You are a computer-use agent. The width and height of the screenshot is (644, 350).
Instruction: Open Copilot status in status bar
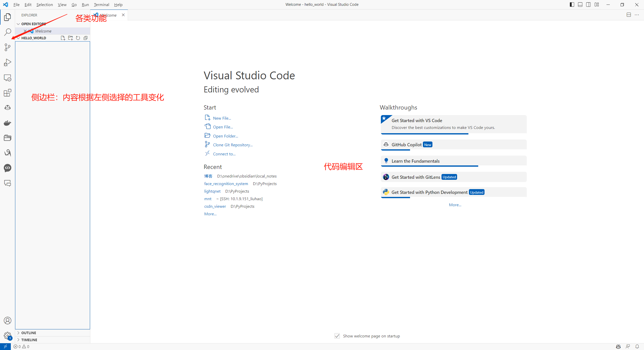click(x=618, y=346)
